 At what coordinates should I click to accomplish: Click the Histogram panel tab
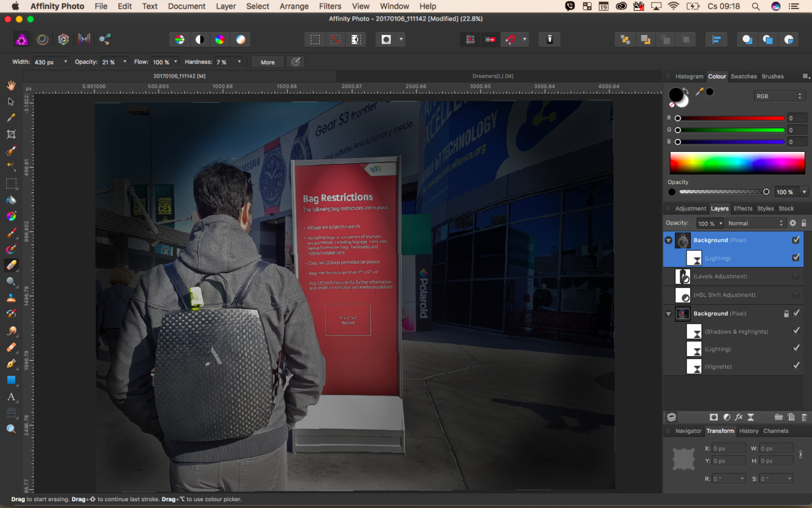pos(689,76)
